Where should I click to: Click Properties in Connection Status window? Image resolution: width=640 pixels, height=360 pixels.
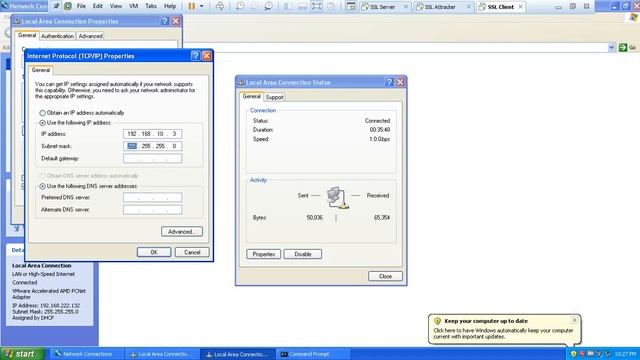point(263,254)
